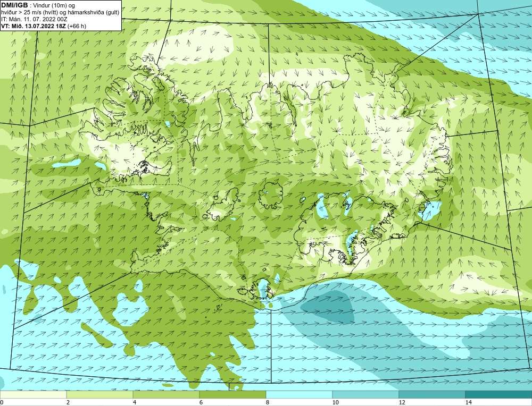Click the DMI/IGB title text
532x406 pixels.
[14, 5]
